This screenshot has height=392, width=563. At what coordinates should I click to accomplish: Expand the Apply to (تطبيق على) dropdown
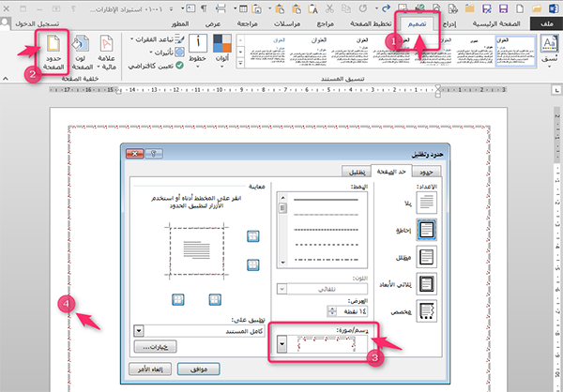point(140,331)
